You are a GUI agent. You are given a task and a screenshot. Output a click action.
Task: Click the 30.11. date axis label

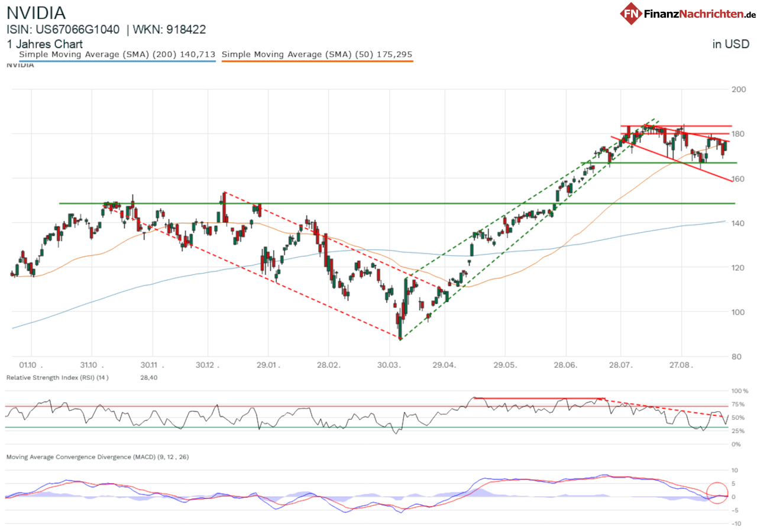(x=151, y=365)
